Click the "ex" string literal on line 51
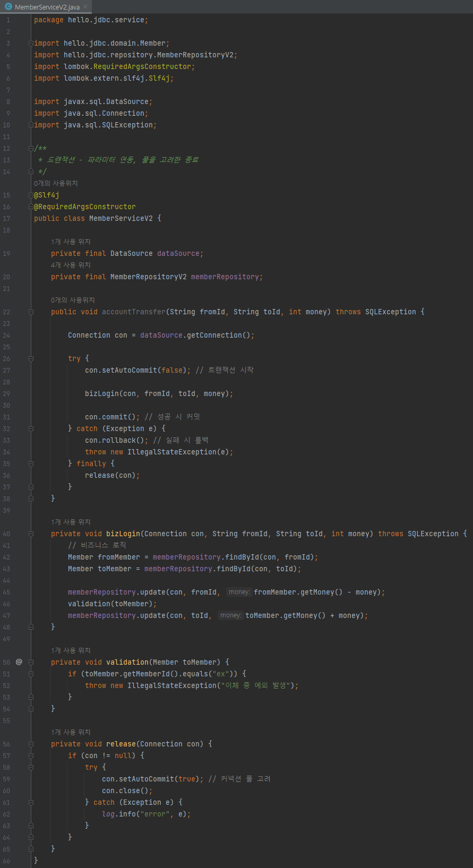Viewport: 473px width, 868px height. point(221,674)
